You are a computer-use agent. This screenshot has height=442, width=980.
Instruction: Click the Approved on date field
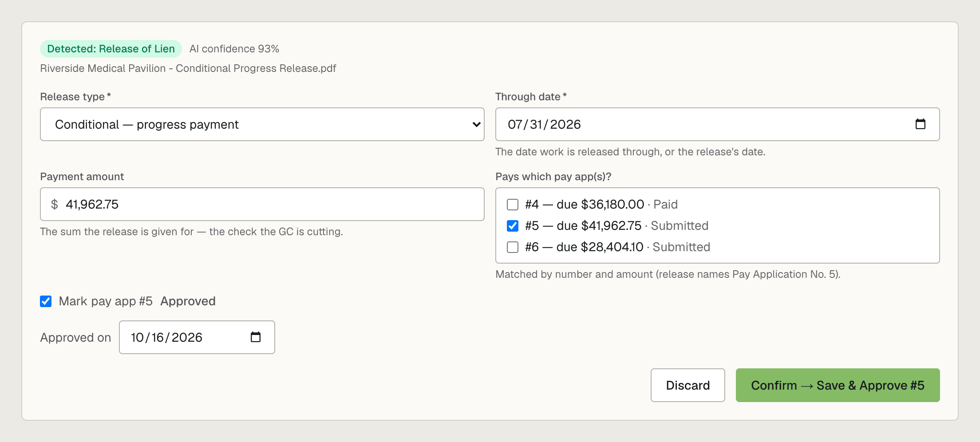pyautogui.click(x=197, y=337)
